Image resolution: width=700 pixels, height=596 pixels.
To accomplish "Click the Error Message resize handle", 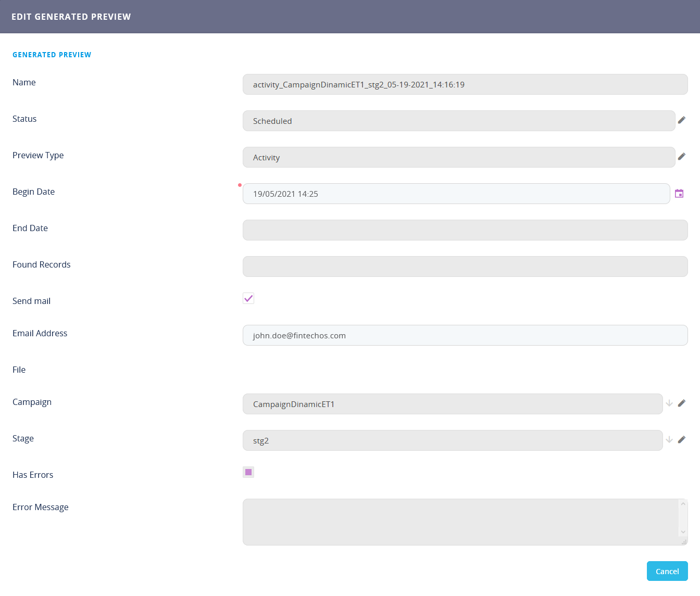I will coord(684,542).
